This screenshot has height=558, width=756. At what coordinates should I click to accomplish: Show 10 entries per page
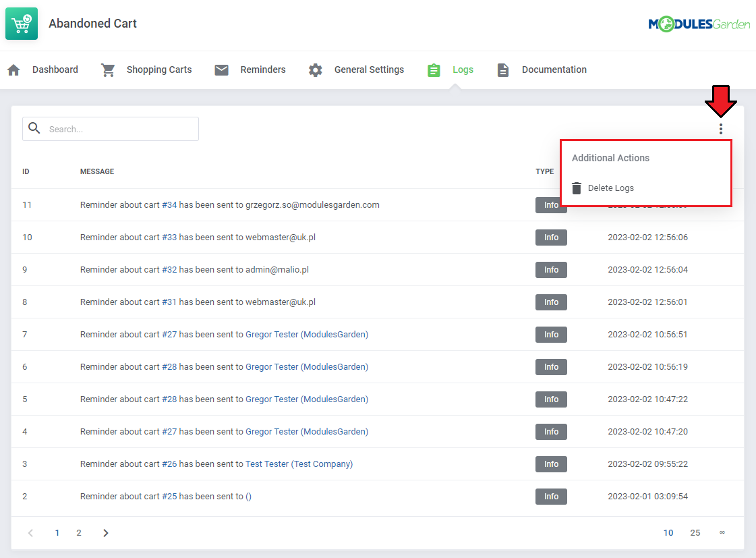pos(668,533)
